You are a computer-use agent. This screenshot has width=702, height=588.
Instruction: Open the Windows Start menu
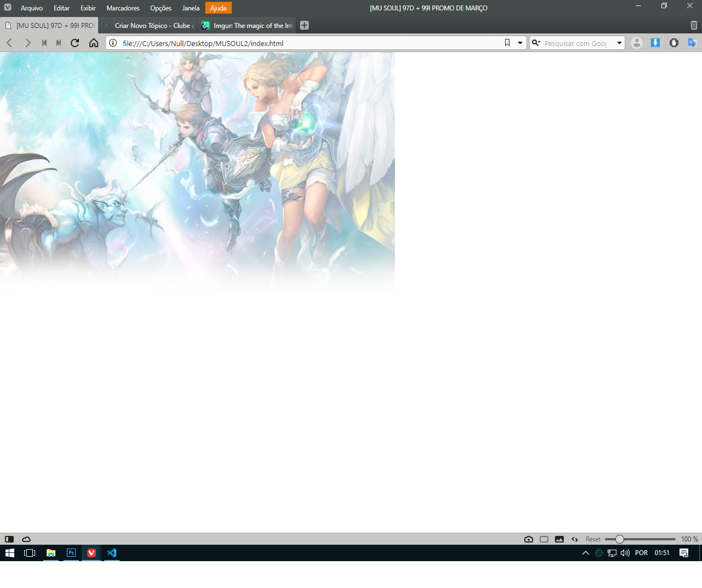(x=10, y=553)
